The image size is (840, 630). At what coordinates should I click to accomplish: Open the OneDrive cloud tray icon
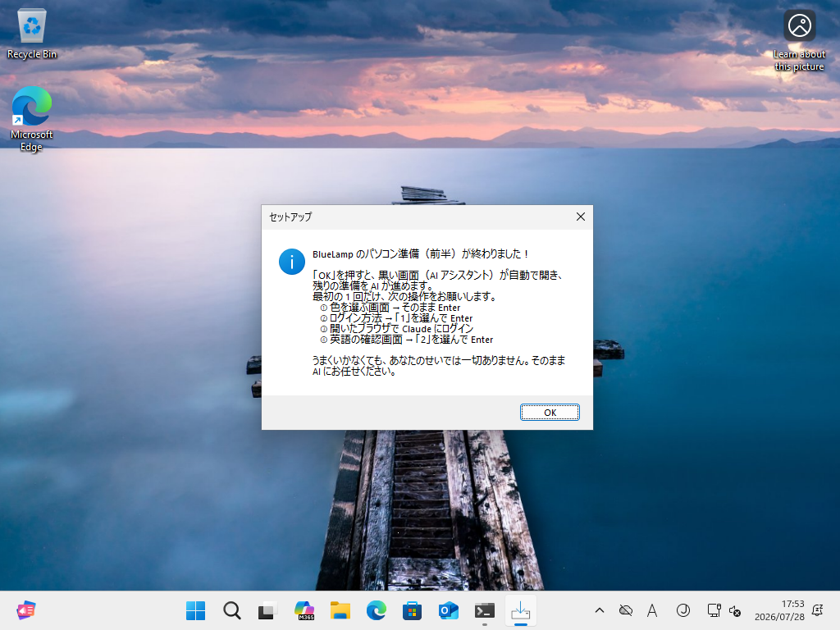click(626, 610)
